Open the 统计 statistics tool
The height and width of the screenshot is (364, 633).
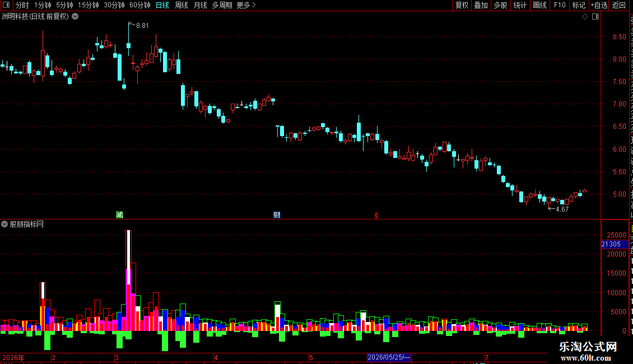(x=519, y=5)
